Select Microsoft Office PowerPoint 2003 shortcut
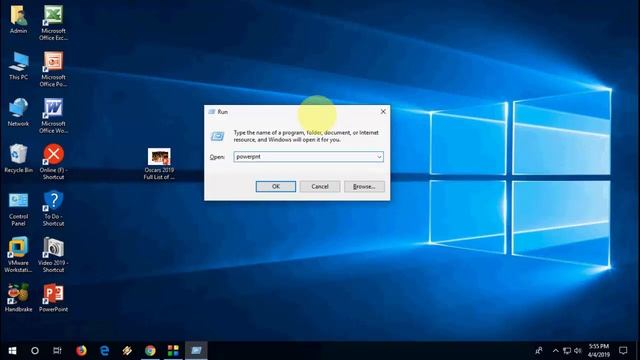This screenshot has width=640, height=360. (53, 69)
